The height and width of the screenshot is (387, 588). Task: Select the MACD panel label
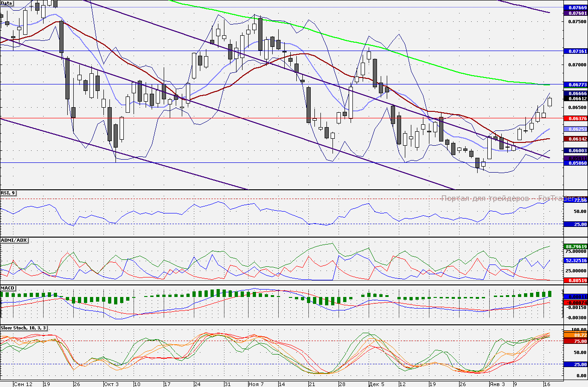coord(8,288)
